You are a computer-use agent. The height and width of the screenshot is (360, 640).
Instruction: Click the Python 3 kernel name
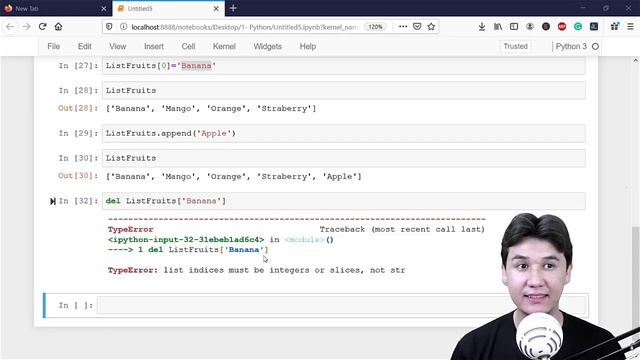[x=571, y=47]
